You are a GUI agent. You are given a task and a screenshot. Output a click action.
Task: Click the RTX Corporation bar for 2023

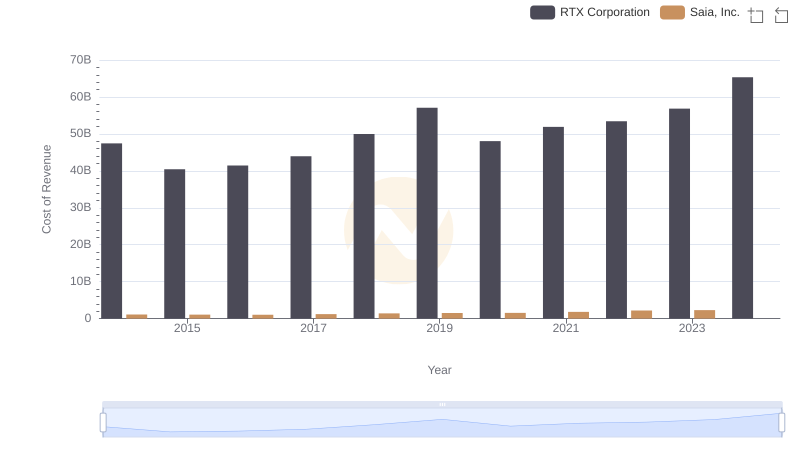[x=680, y=214]
